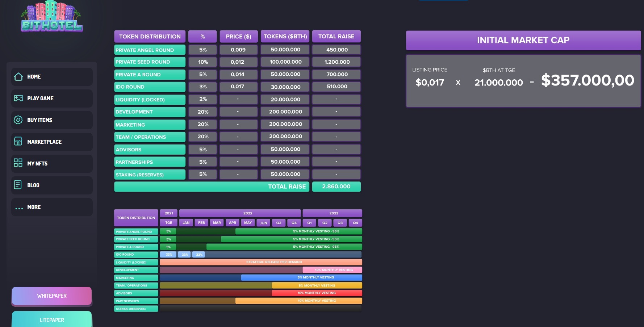Image resolution: width=644 pixels, height=327 pixels.
Task: Open My NFTs section
Action: tap(52, 164)
